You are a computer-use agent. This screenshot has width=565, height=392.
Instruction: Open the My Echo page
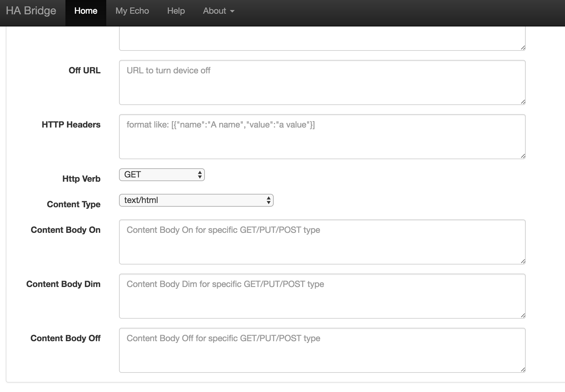pos(132,11)
